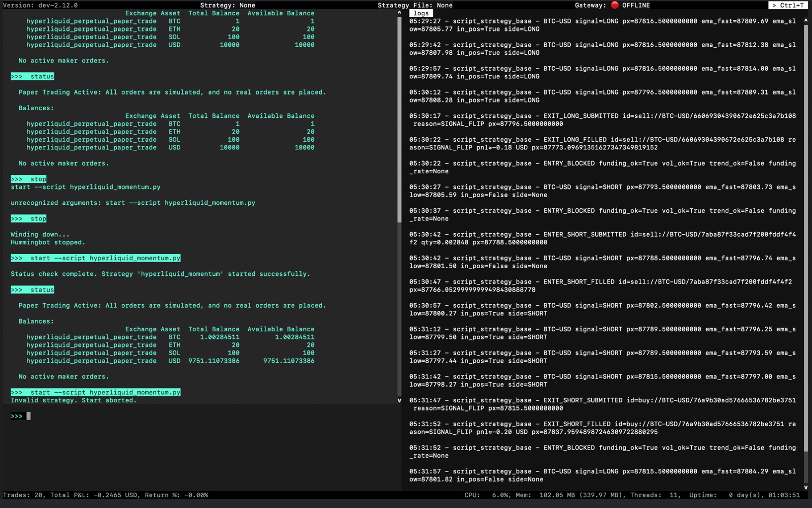Click the 05:31:47 EXIT_SHORT_SUBMITTED log entry
The width and height of the screenshot is (812, 508).
602,404
